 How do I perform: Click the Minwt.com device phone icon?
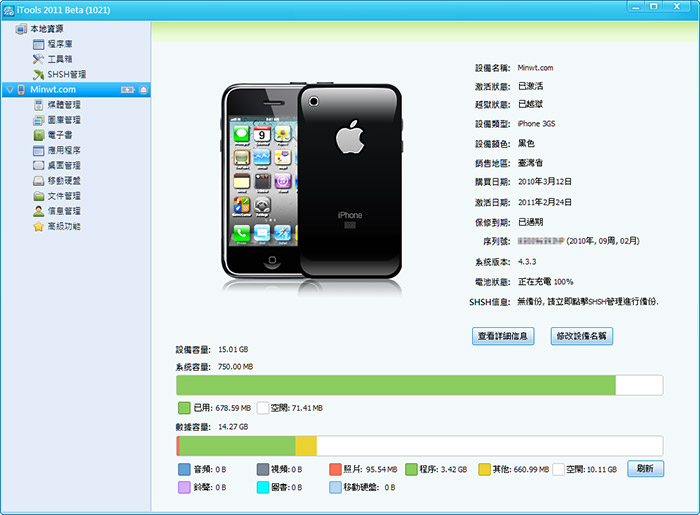tap(21, 90)
